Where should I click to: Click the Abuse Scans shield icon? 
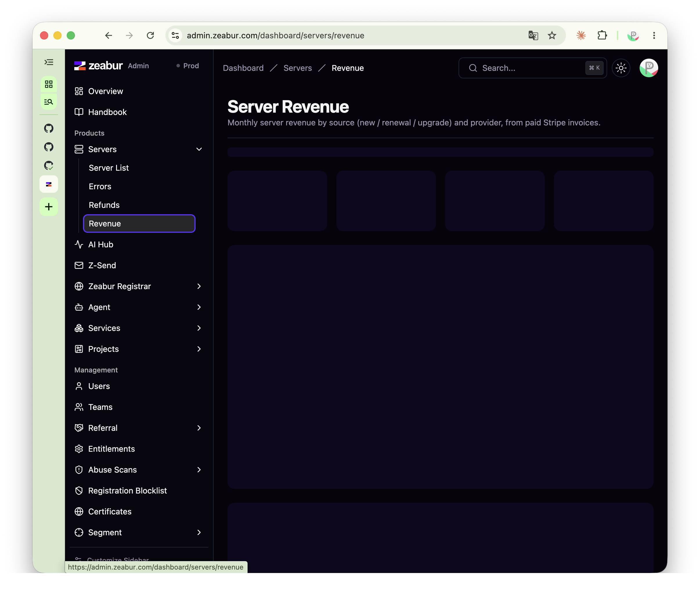tap(79, 470)
